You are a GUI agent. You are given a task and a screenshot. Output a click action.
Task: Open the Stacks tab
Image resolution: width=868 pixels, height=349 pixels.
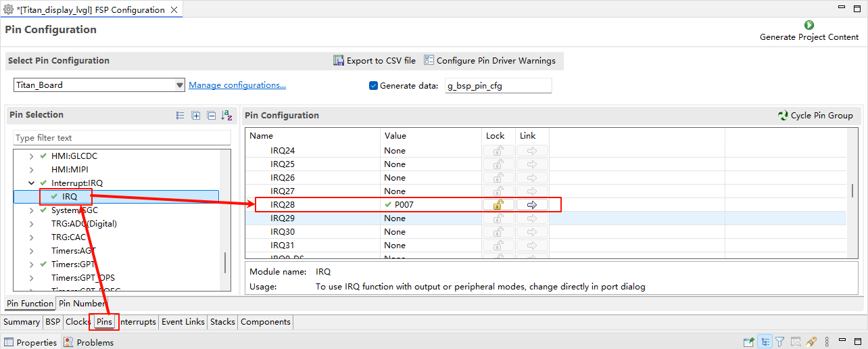[222, 322]
